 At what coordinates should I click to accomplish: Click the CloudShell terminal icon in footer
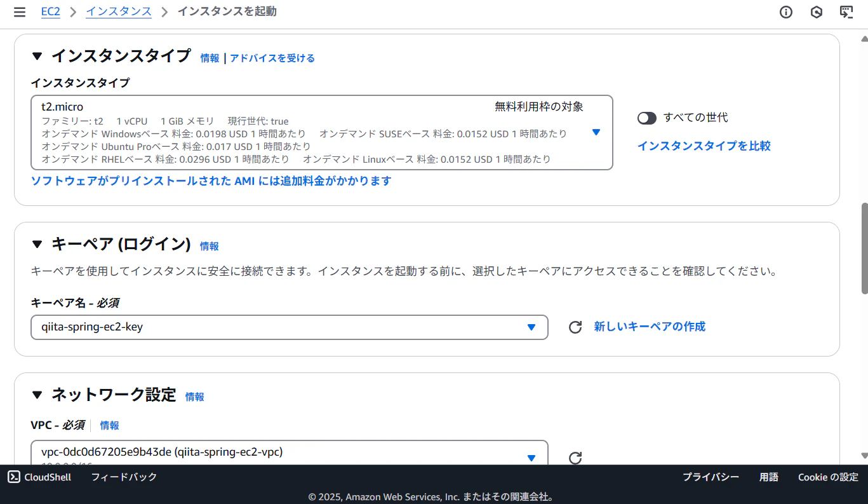coord(14,477)
